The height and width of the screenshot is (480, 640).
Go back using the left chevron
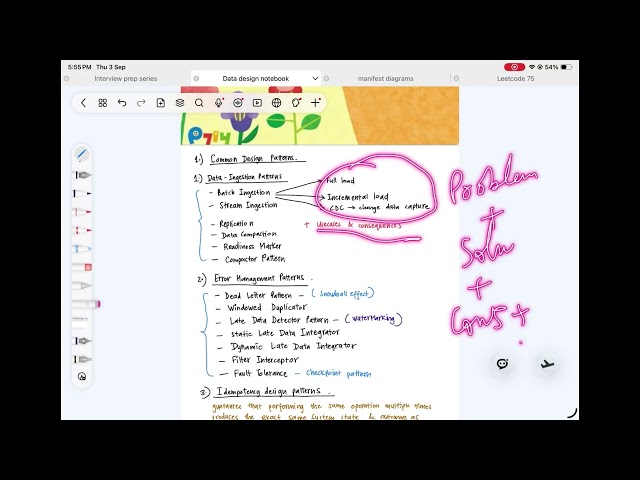83,103
